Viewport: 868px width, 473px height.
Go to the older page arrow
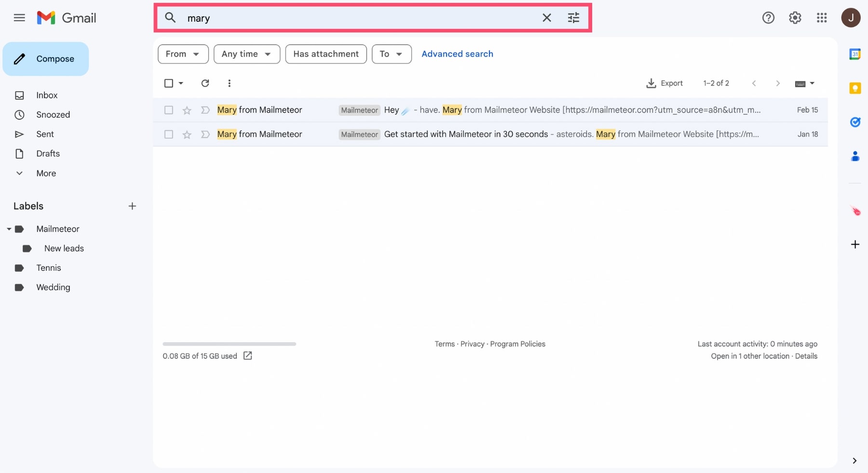[x=777, y=83]
